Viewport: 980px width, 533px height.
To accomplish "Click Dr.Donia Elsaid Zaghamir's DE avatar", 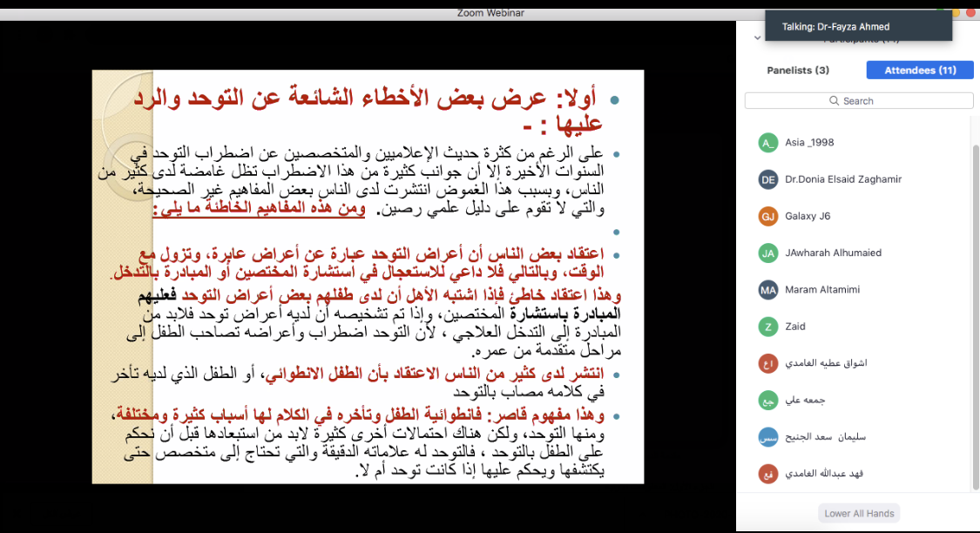I will (767, 179).
